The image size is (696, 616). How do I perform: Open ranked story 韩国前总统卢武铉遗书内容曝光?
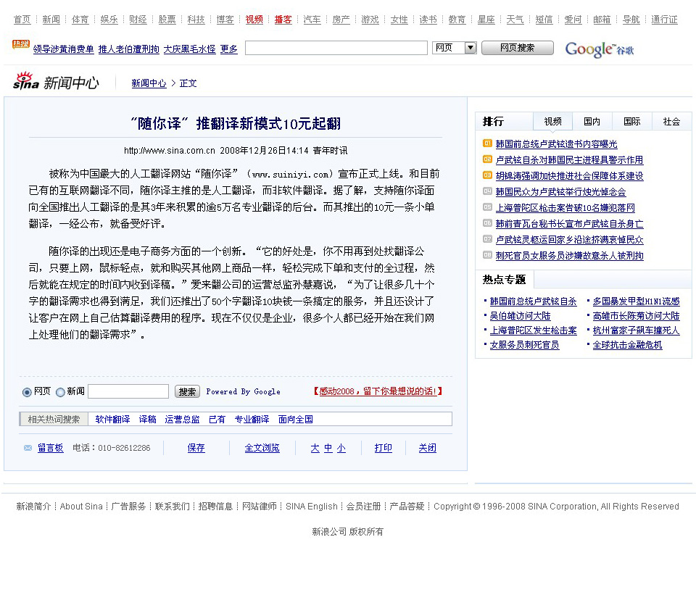pos(556,143)
